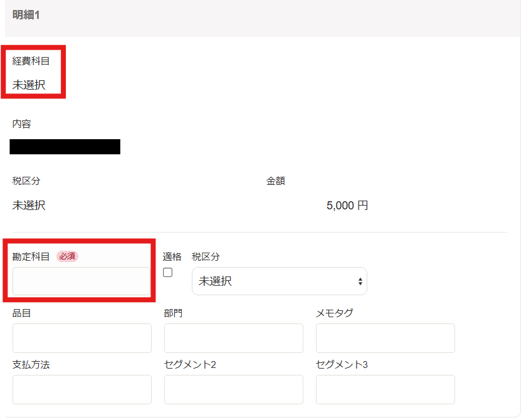Screen dimensions: 524x420
Task: Select the メモタグ input field
Action: (x=385, y=338)
